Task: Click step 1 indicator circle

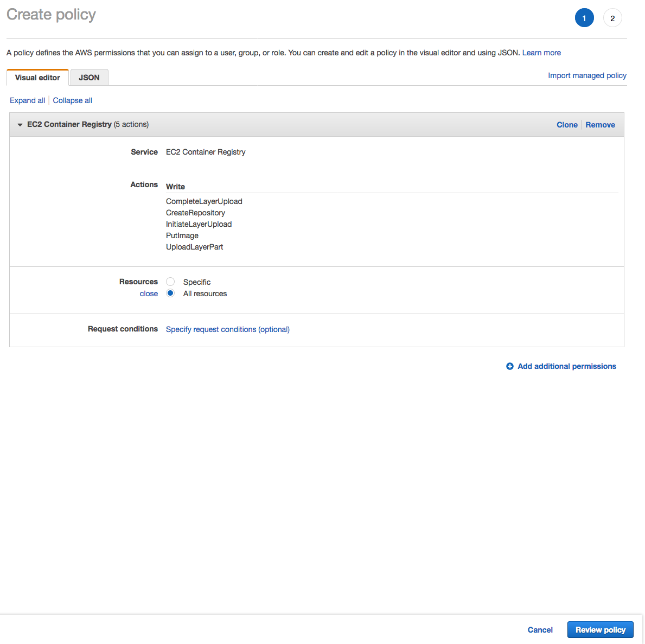Action: (x=584, y=18)
